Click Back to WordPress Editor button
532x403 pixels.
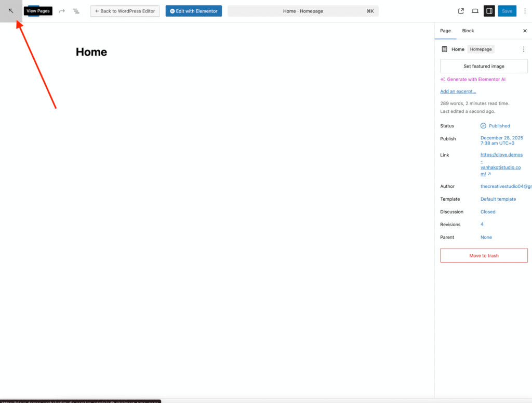(125, 11)
